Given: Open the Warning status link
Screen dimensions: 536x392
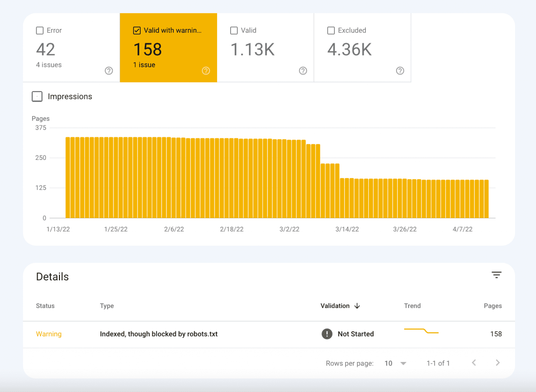Looking at the screenshot, I should (x=49, y=334).
